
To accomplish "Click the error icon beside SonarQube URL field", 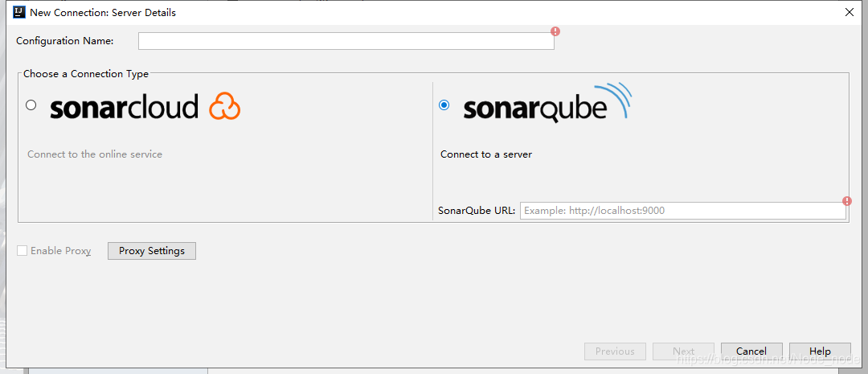I will pos(847,201).
